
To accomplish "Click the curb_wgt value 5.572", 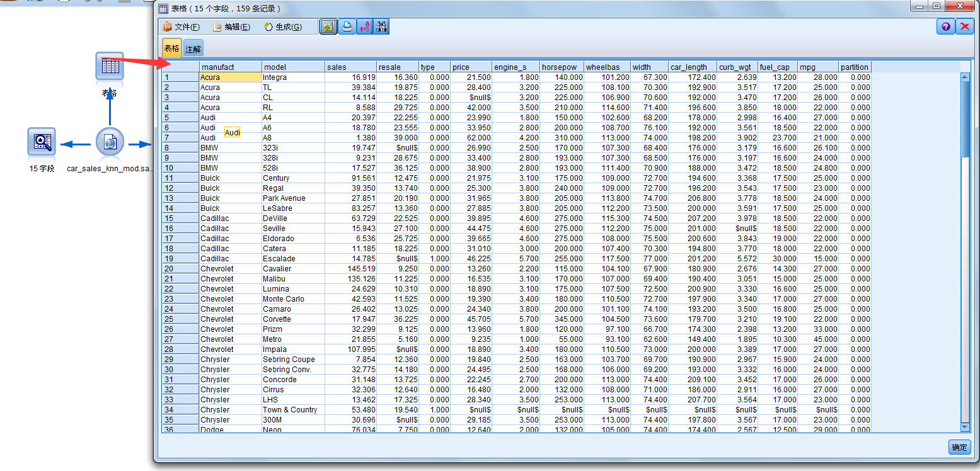I will 738,259.
